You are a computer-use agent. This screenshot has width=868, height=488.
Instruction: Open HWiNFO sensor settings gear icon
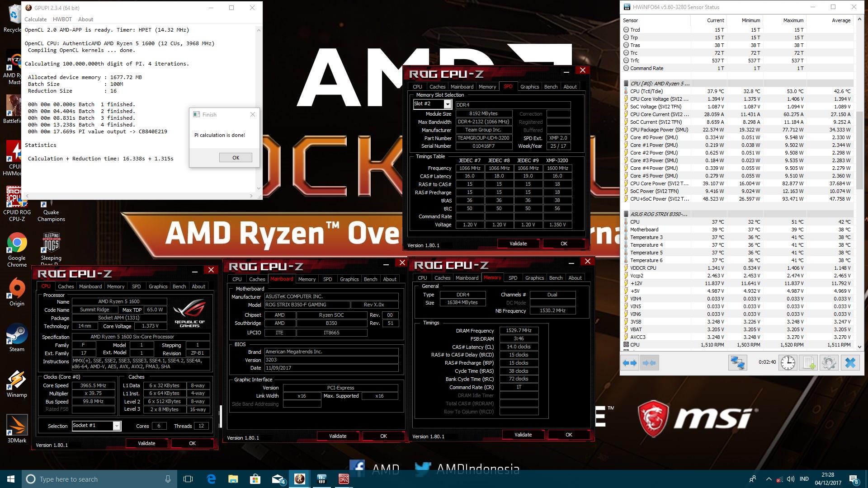(x=829, y=362)
